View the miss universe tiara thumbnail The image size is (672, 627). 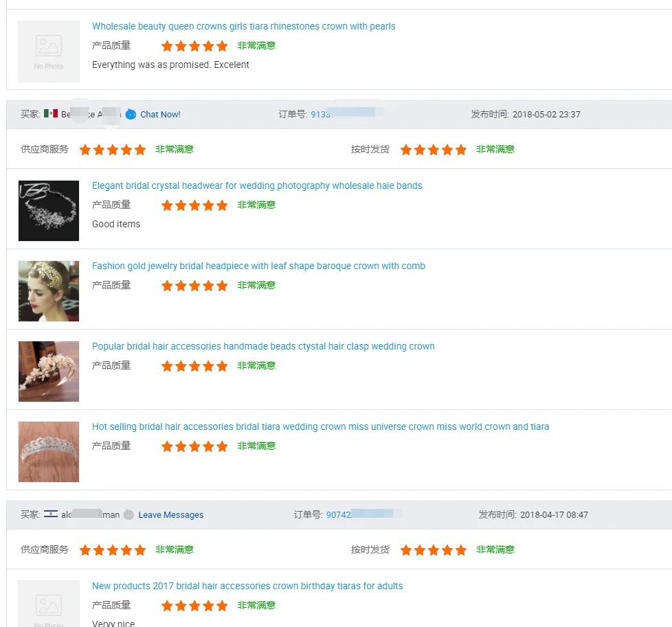48,452
